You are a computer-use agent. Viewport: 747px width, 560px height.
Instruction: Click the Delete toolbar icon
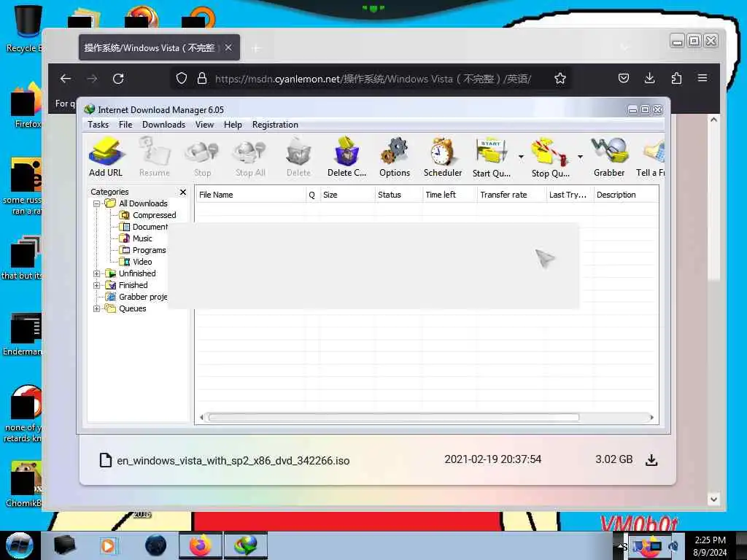[x=298, y=157]
